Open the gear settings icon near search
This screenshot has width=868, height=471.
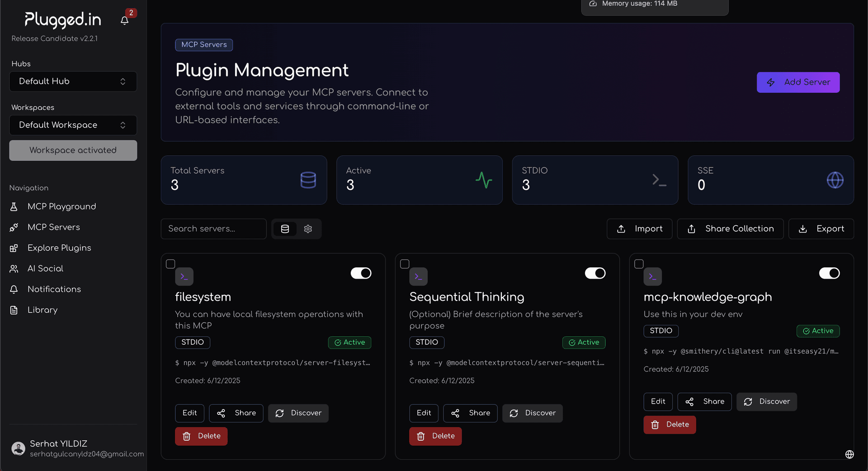pyautogui.click(x=308, y=229)
